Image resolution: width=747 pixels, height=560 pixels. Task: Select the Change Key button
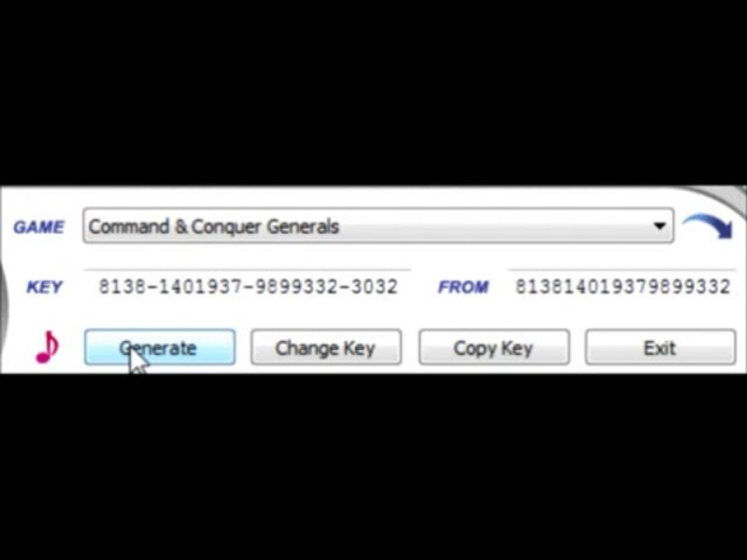[x=326, y=347]
